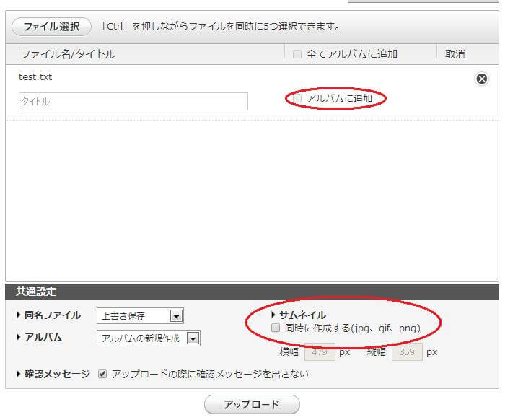Click the 取消 column header
This screenshot has height=420, width=518.
455,54
